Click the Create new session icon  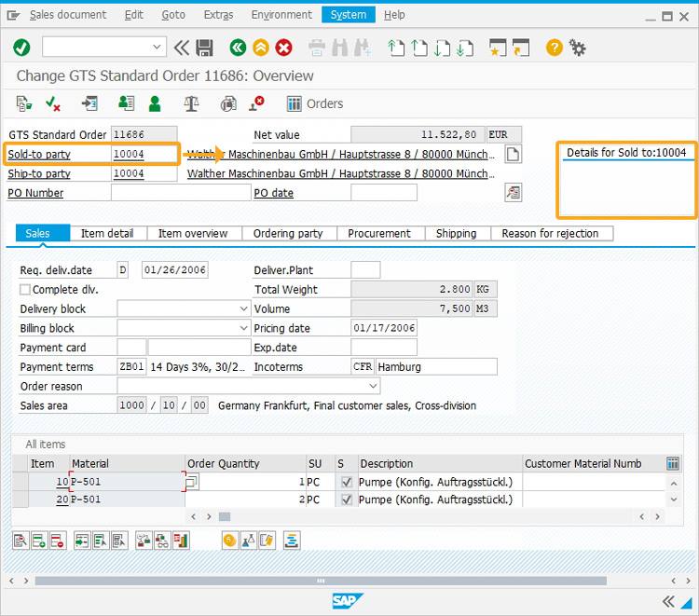click(498, 48)
